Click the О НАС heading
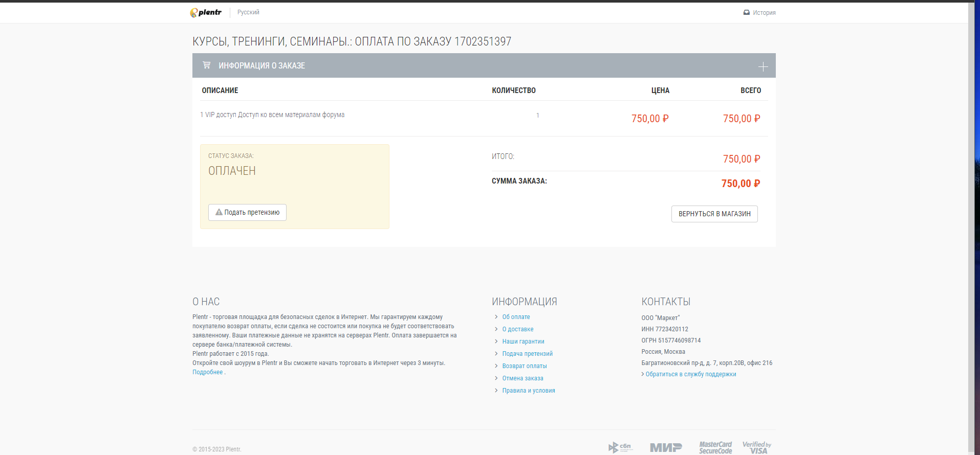980x455 pixels. point(206,302)
